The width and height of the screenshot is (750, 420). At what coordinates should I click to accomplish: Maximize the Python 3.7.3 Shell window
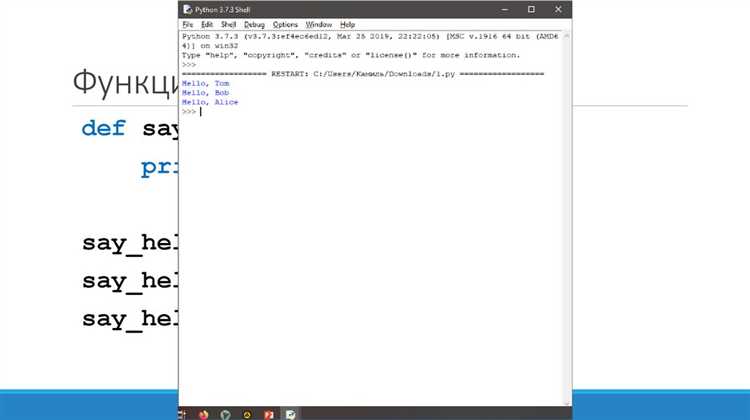coord(531,10)
